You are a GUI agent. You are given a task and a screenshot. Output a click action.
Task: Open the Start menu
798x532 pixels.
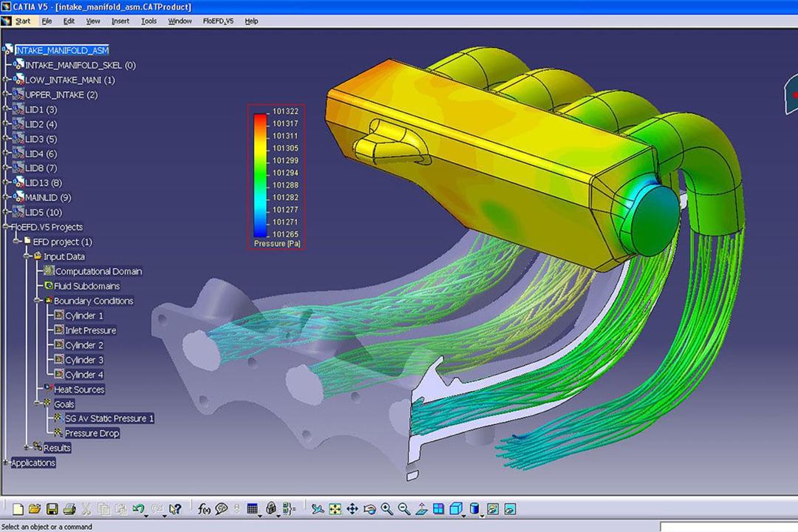[22, 21]
